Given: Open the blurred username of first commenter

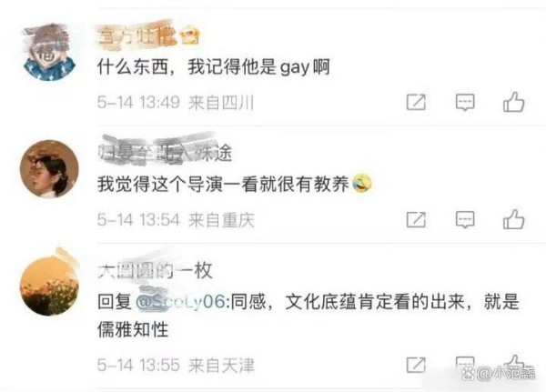Looking at the screenshot, I should [x=148, y=36].
